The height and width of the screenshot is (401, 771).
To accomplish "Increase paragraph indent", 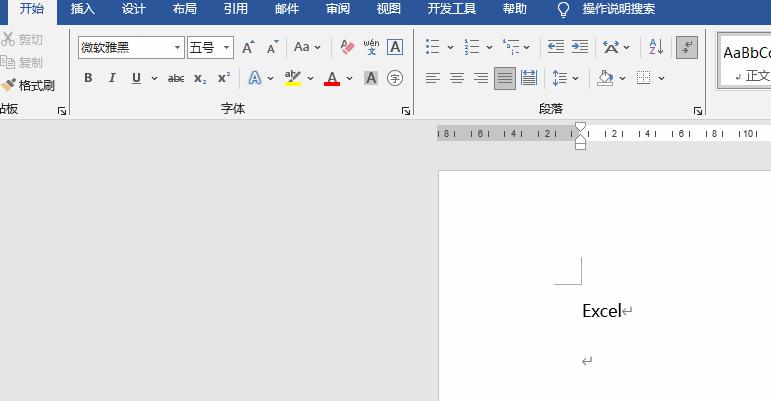I will coord(580,47).
